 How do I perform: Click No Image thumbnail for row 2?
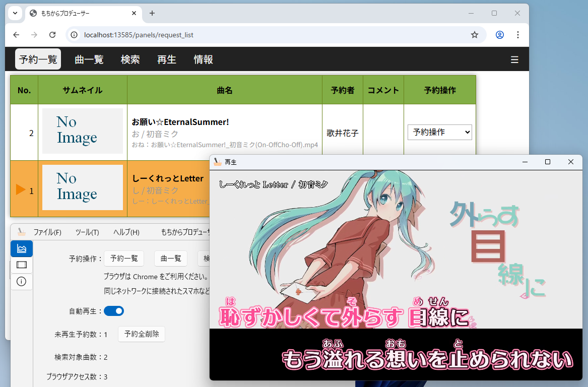point(83,131)
